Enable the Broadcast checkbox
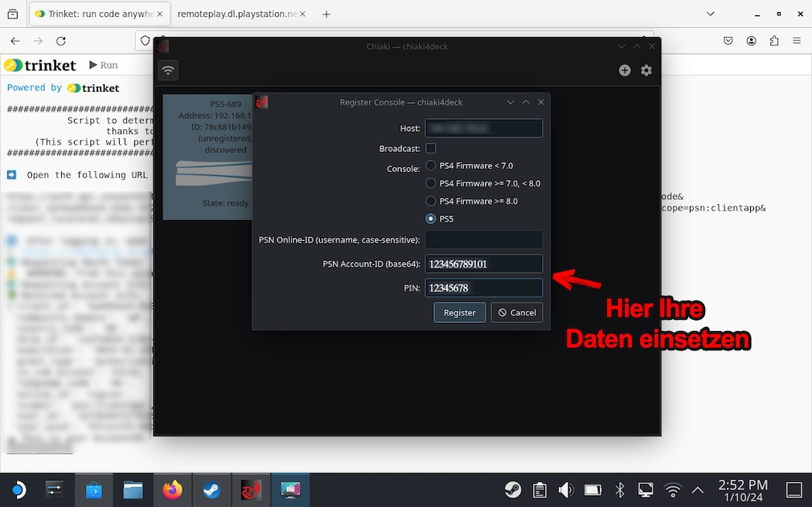This screenshot has width=812, height=507. pyautogui.click(x=430, y=148)
